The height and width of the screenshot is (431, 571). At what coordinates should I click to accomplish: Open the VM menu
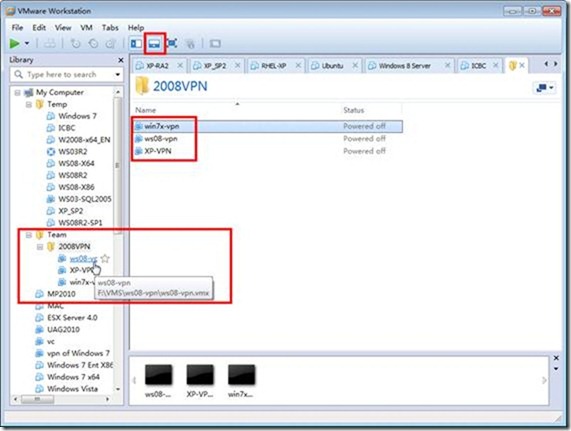coord(86,28)
